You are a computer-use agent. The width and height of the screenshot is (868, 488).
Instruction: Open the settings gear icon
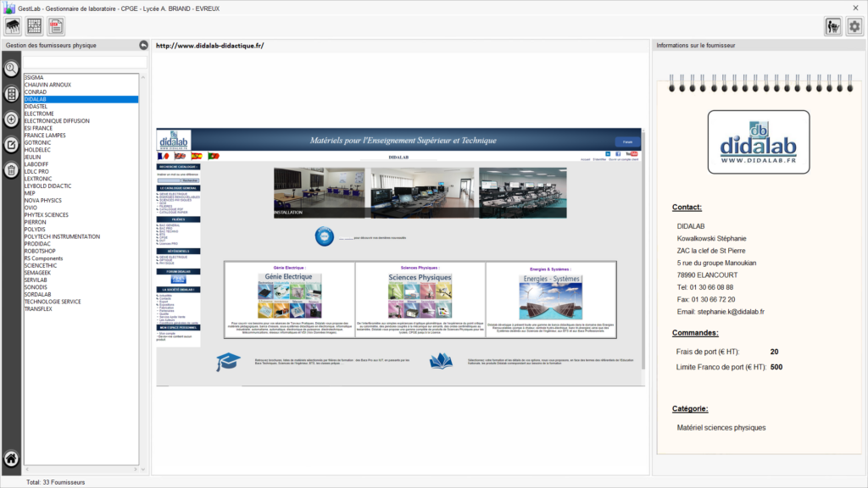[x=854, y=26]
